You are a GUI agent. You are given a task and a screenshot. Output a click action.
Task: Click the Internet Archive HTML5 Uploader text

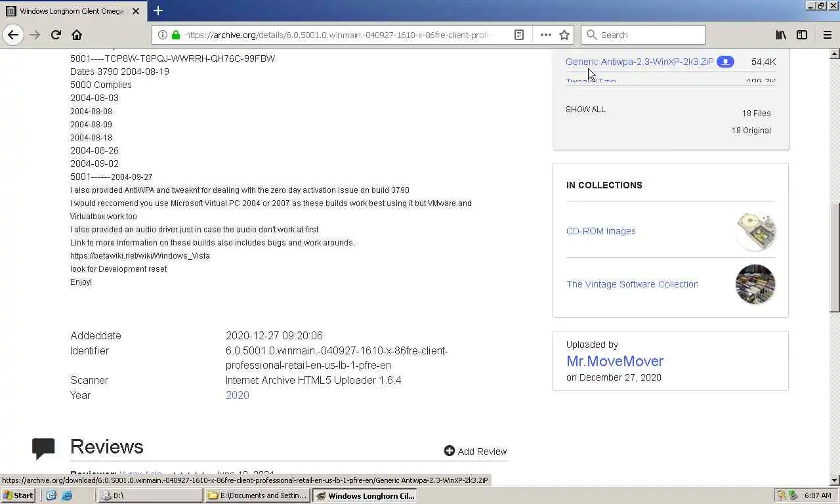(x=313, y=380)
